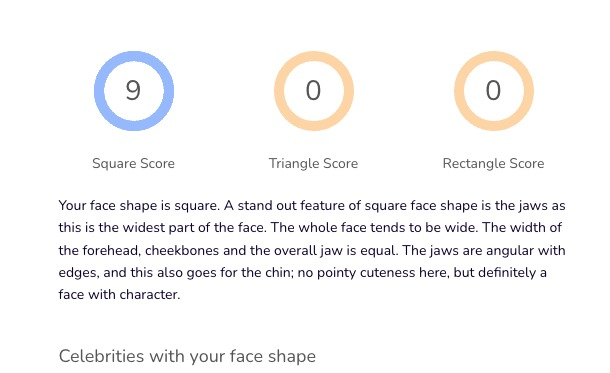Click the closing text 'face with character.'
Viewport: 610px width, 373px height.
click(x=119, y=294)
